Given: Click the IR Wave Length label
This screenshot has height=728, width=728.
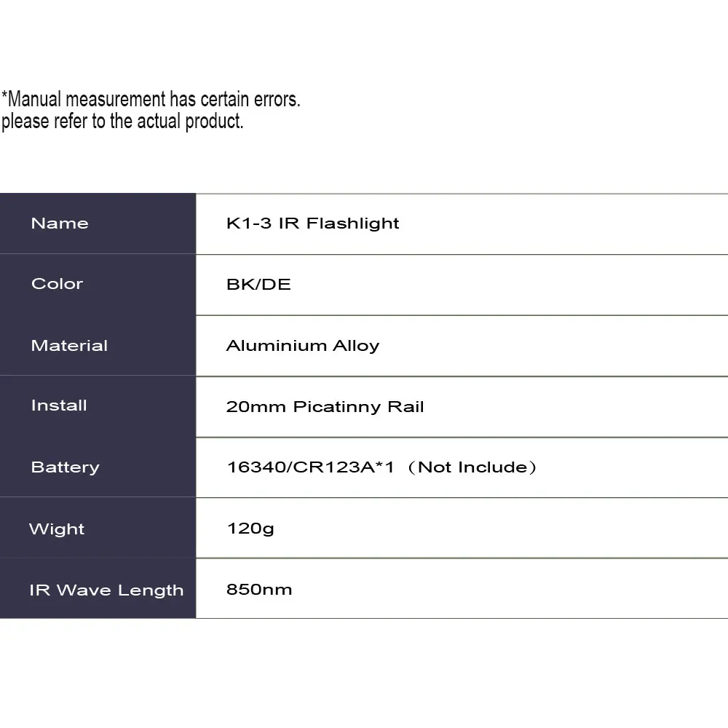Looking at the screenshot, I should pyautogui.click(x=106, y=590).
